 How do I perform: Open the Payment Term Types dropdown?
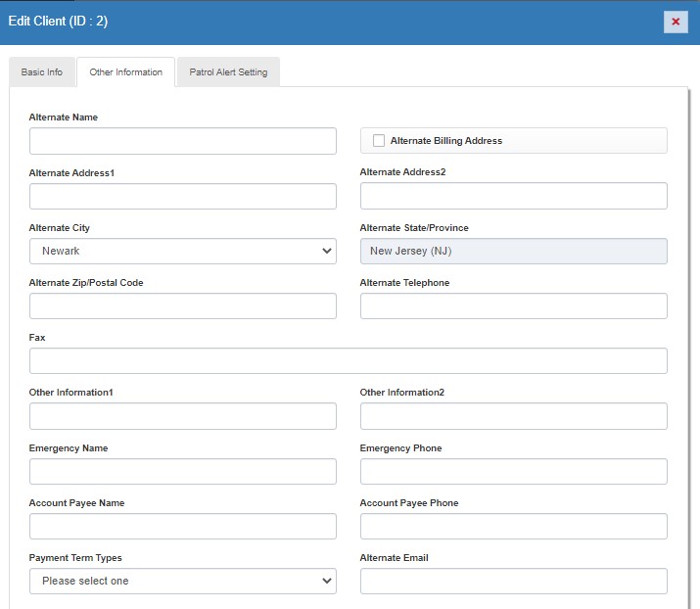(182, 581)
